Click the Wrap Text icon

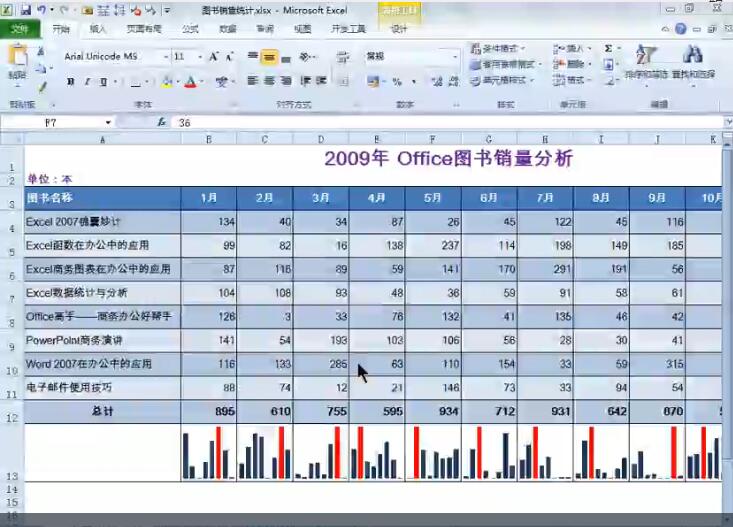(x=343, y=57)
